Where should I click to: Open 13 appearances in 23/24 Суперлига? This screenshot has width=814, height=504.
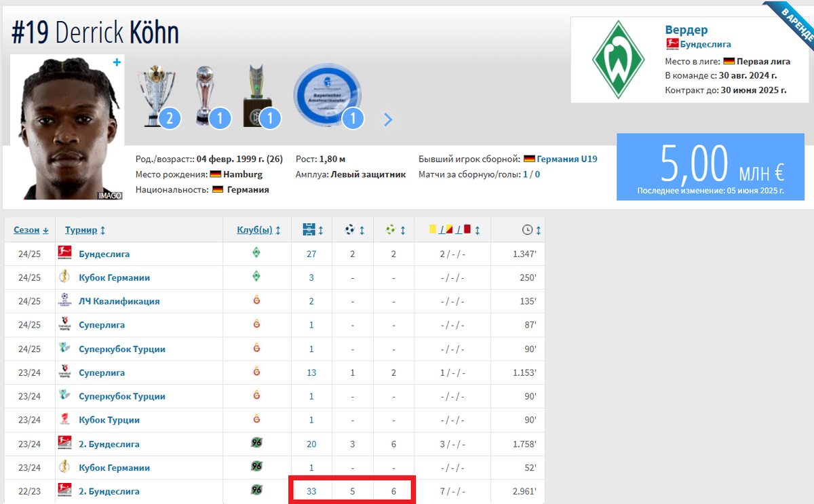[x=312, y=372]
